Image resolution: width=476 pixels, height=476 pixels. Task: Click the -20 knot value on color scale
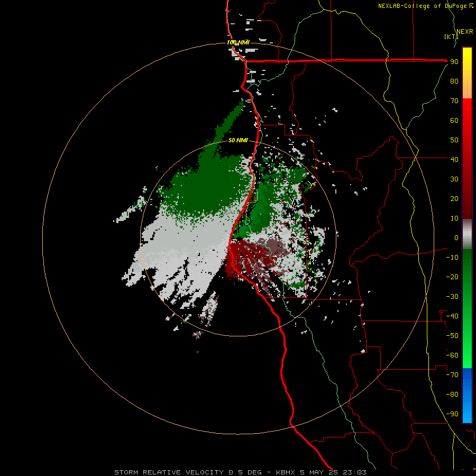point(452,277)
